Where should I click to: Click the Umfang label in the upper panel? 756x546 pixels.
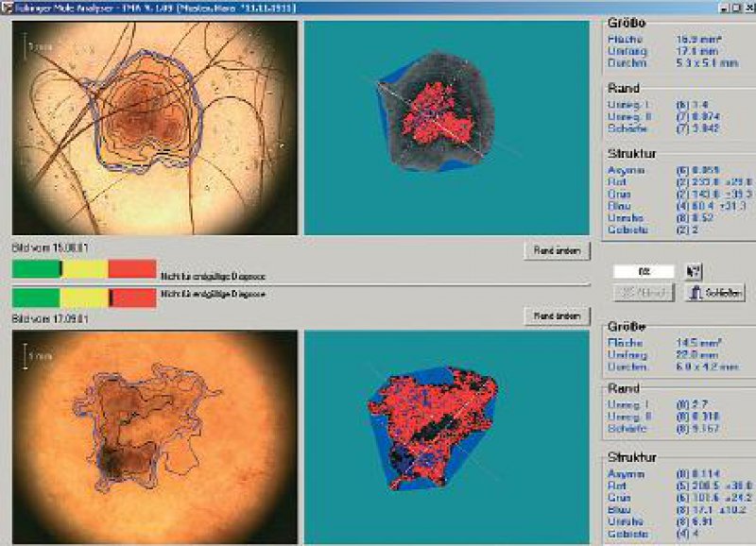click(x=627, y=51)
